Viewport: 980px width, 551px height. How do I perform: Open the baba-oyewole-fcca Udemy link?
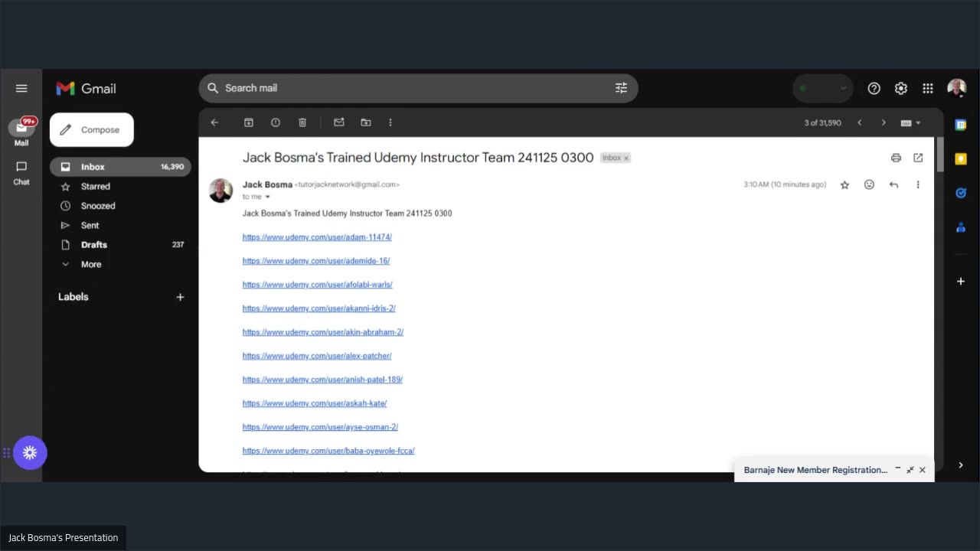coord(328,451)
